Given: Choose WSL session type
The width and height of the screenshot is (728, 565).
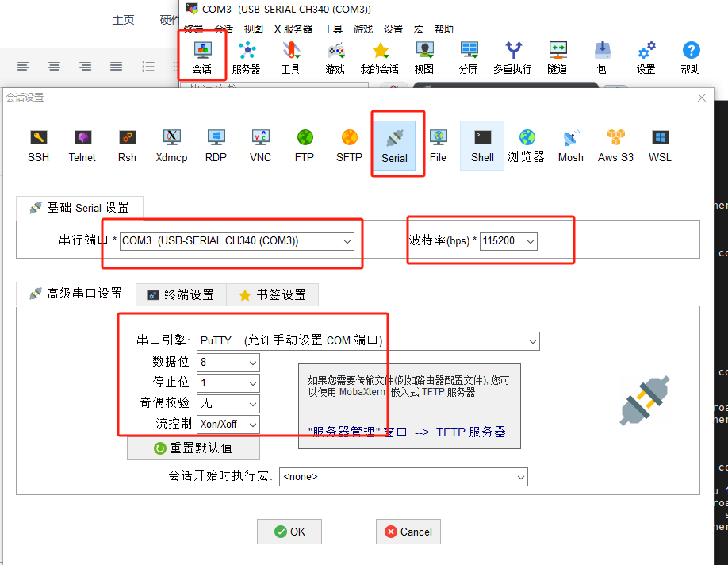Looking at the screenshot, I should (661, 146).
